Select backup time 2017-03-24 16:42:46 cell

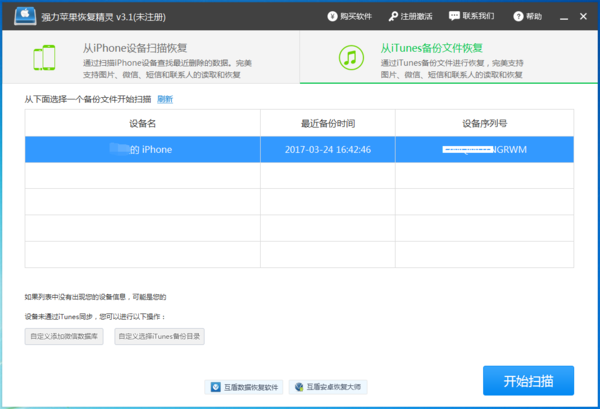click(x=328, y=150)
